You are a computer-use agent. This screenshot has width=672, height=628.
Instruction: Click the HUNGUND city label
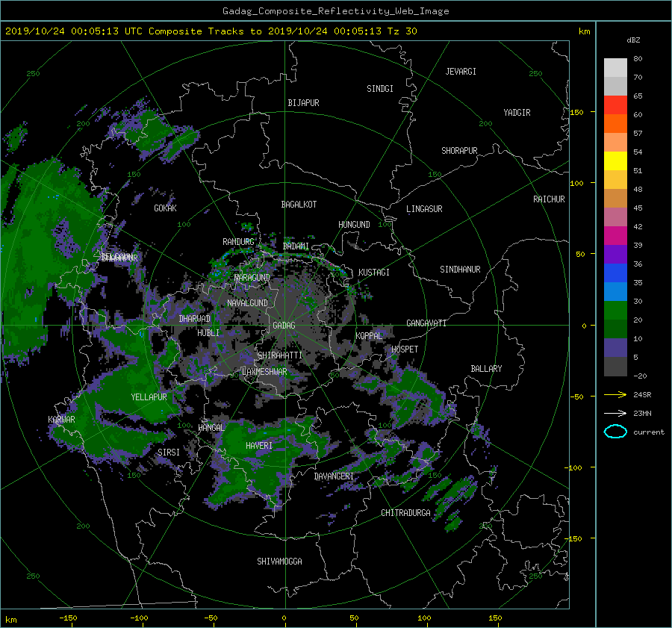point(354,225)
